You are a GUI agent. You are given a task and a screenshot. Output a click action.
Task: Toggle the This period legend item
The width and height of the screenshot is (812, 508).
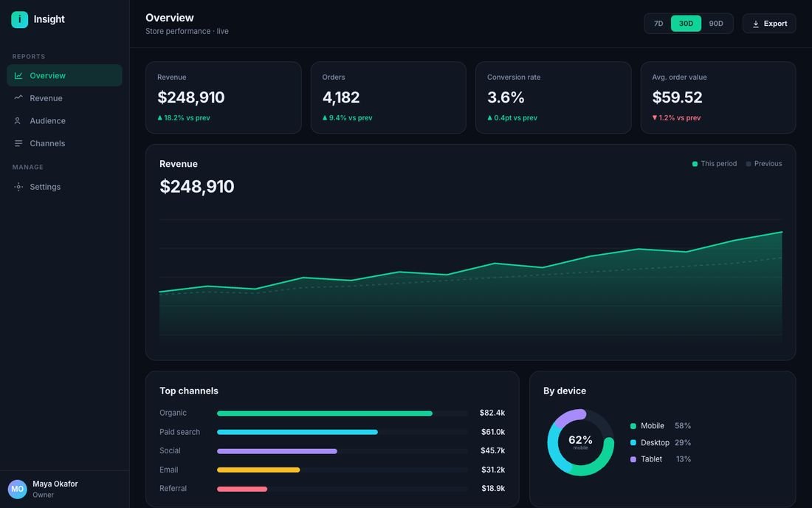click(x=714, y=164)
